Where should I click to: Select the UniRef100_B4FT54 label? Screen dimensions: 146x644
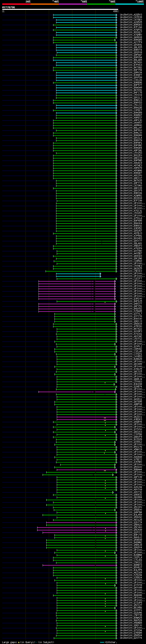(x=131, y=70)
